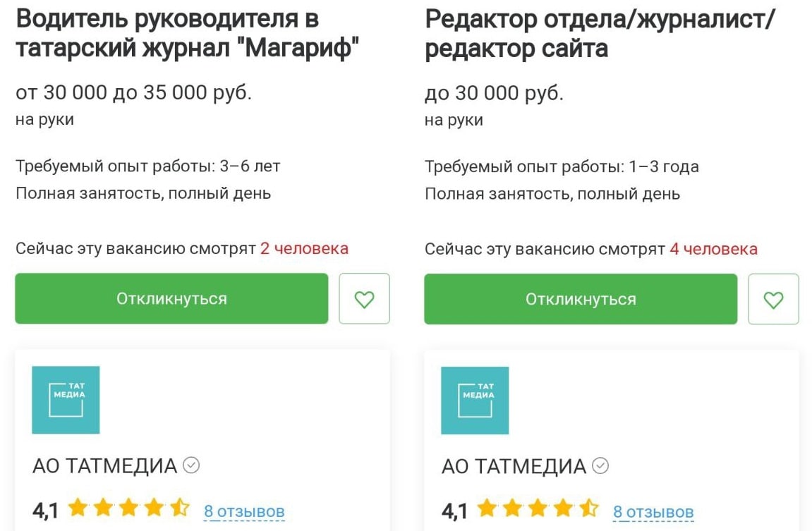Click Откликнуться for the Магариф driver vacancy

[x=171, y=299]
